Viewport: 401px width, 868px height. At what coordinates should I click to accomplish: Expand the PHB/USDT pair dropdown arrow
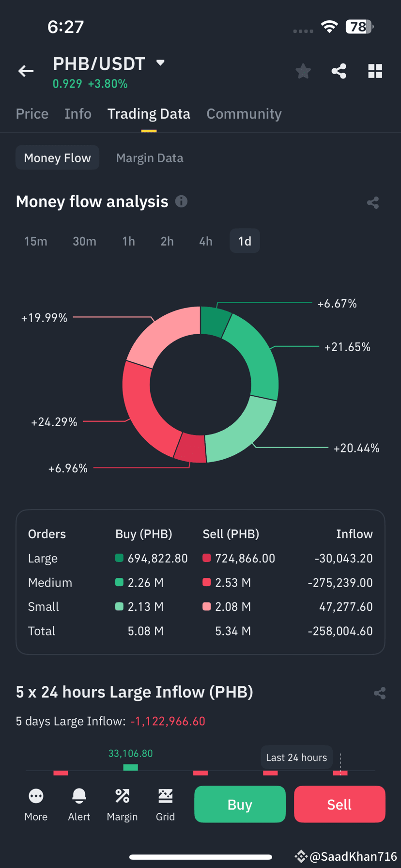coord(160,62)
